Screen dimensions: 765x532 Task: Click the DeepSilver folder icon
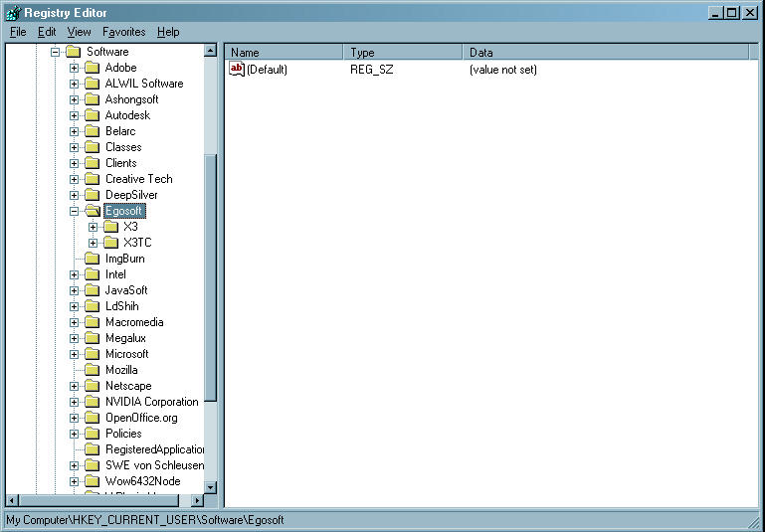point(93,195)
